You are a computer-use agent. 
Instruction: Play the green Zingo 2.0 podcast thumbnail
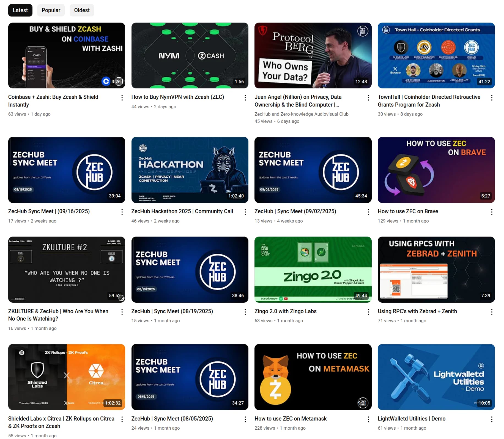313,270
